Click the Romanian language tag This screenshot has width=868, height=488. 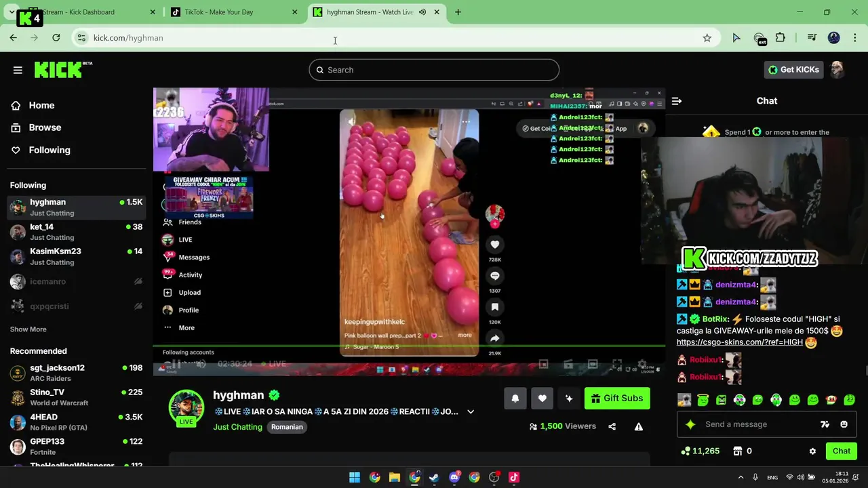pos(287,427)
